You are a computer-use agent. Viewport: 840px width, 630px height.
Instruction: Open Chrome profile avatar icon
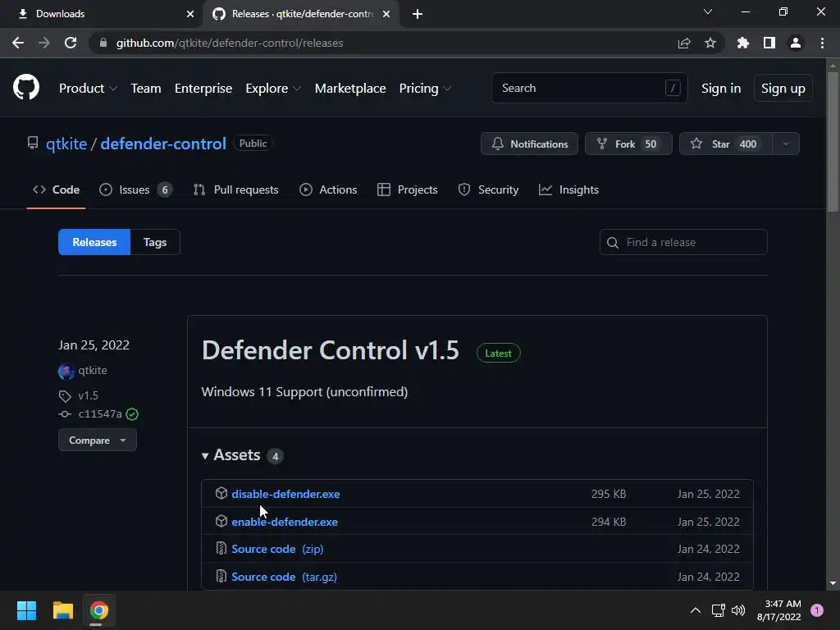[x=796, y=43]
